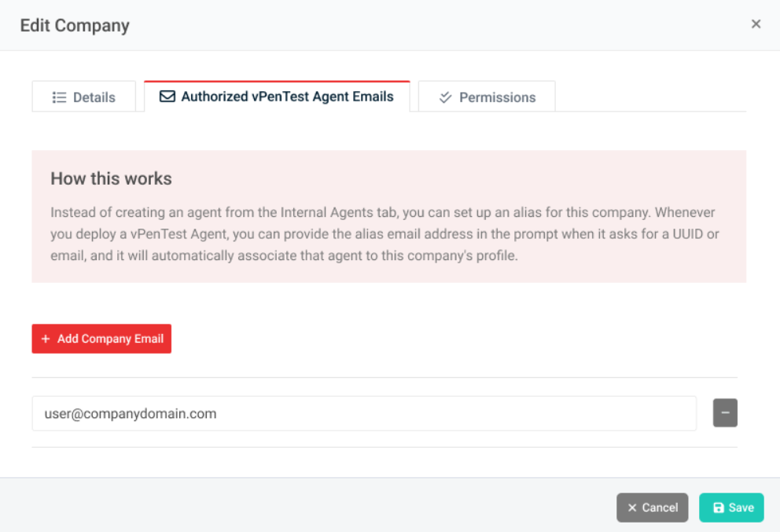Click the alias explanation paragraph text

pos(384,234)
